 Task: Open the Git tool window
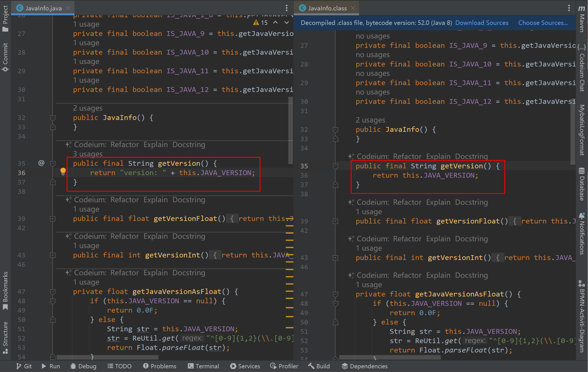click(24, 366)
